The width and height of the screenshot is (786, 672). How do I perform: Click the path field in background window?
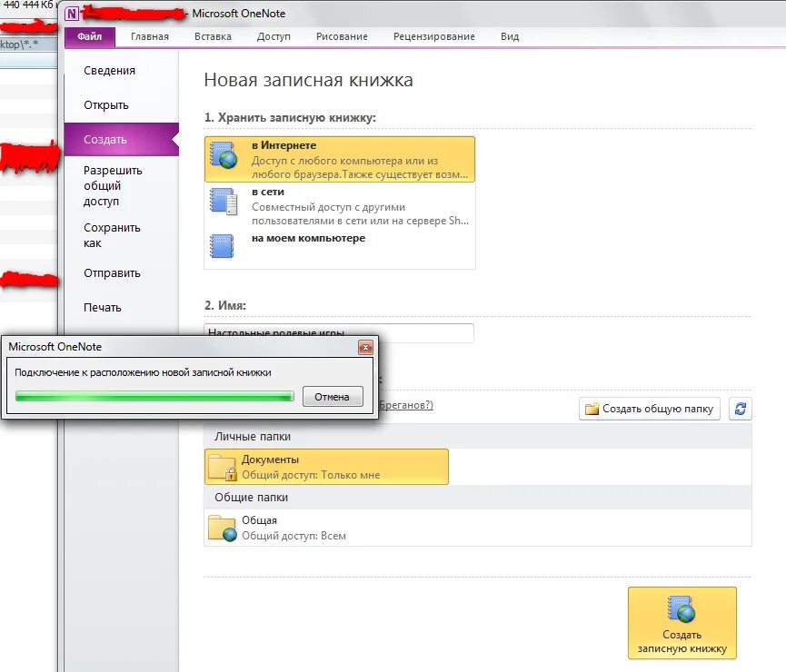(x=28, y=44)
